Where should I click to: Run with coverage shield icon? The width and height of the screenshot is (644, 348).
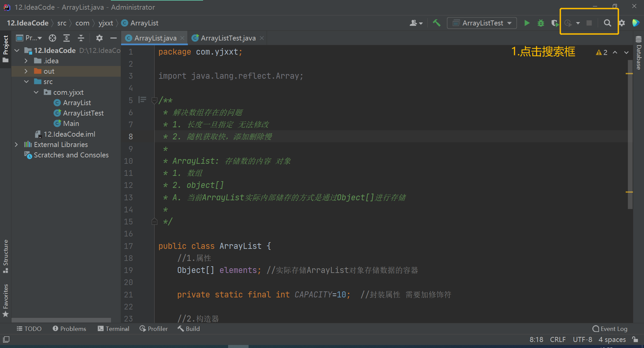coord(555,23)
